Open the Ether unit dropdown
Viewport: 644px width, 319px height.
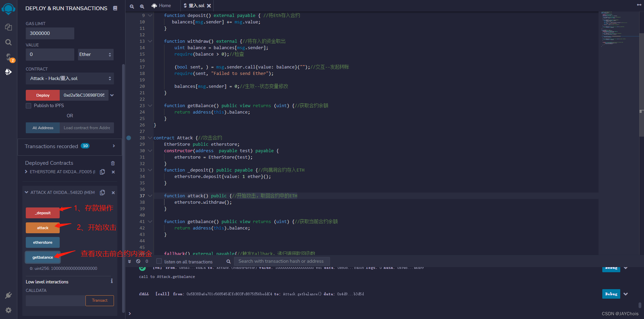coord(96,55)
